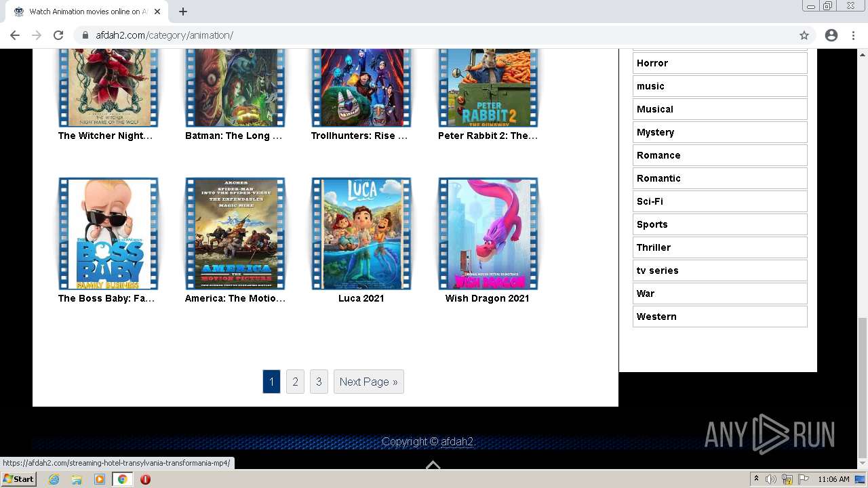The width and height of the screenshot is (868, 488).
Task: Click the Next Page » button
Action: pos(369,382)
